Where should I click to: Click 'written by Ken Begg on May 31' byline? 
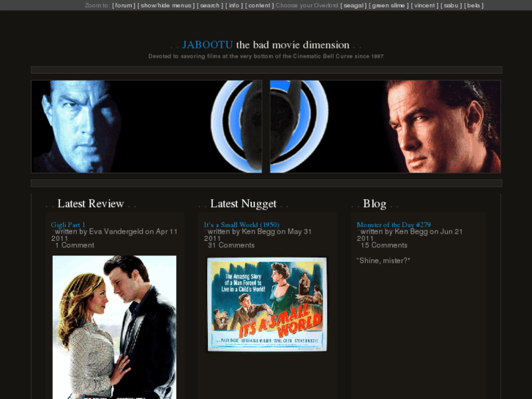click(258, 235)
